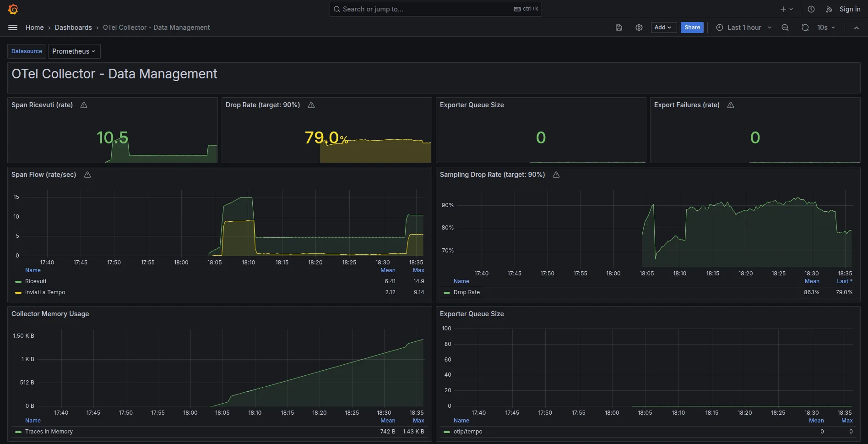Click the Share button
This screenshot has width=868, height=444.
tap(692, 27)
